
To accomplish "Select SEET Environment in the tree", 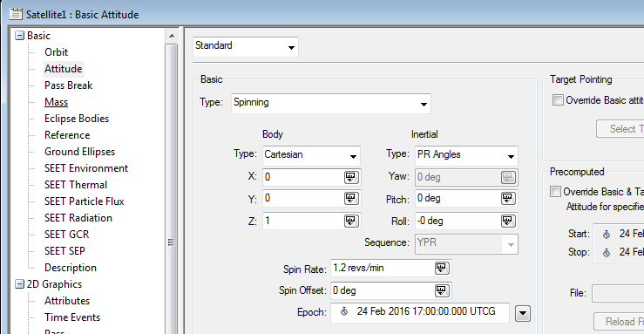I will (x=86, y=168).
